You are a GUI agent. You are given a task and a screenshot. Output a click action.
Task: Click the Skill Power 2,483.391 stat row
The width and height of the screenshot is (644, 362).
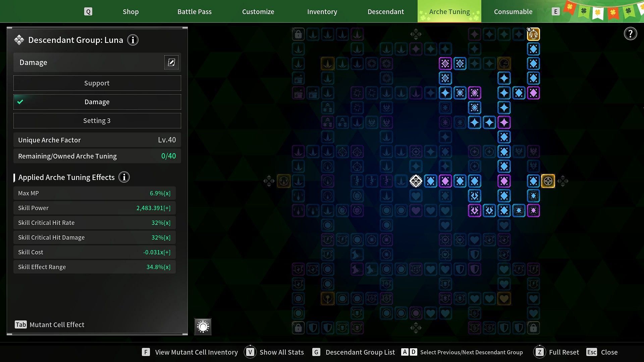(x=95, y=208)
